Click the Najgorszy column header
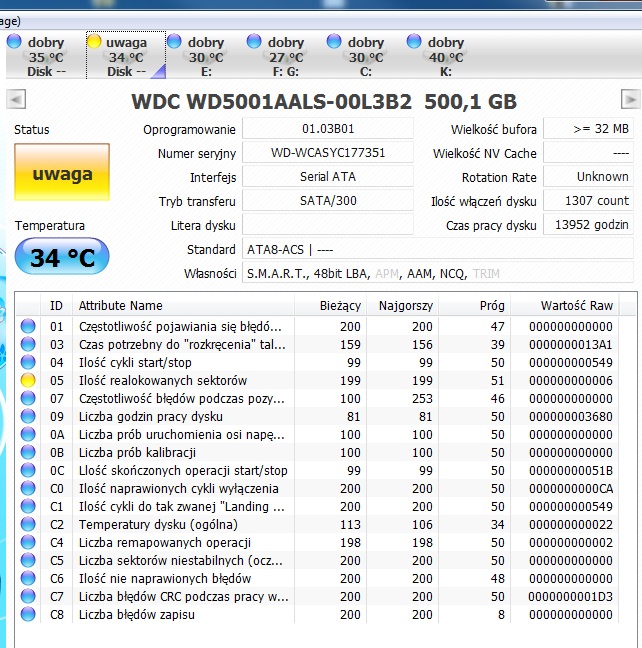This screenshot has height=648, width=642. 402,305
